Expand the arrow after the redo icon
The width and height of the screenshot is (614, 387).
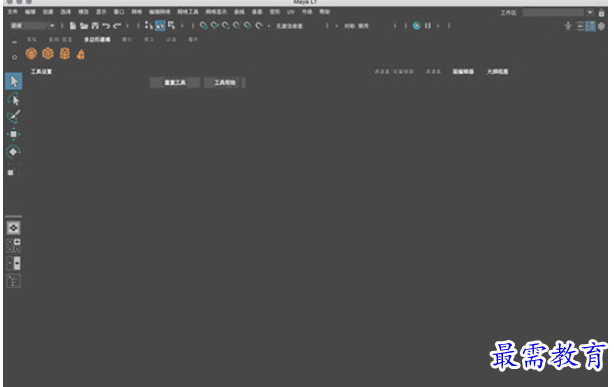click(x=127, y=26)
